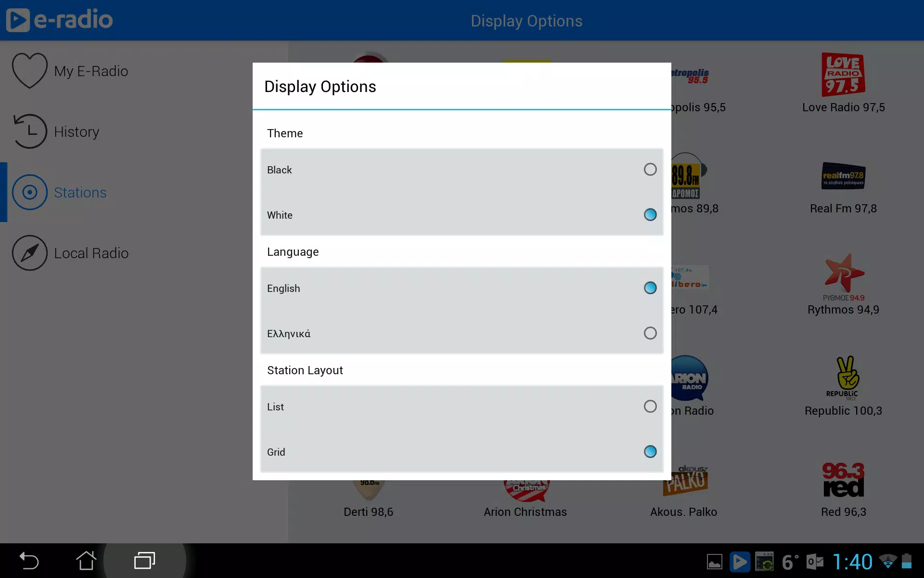Tap the e-radio logo in header
Viewport: 924px width, 578px height.
[x=60, y=20]
